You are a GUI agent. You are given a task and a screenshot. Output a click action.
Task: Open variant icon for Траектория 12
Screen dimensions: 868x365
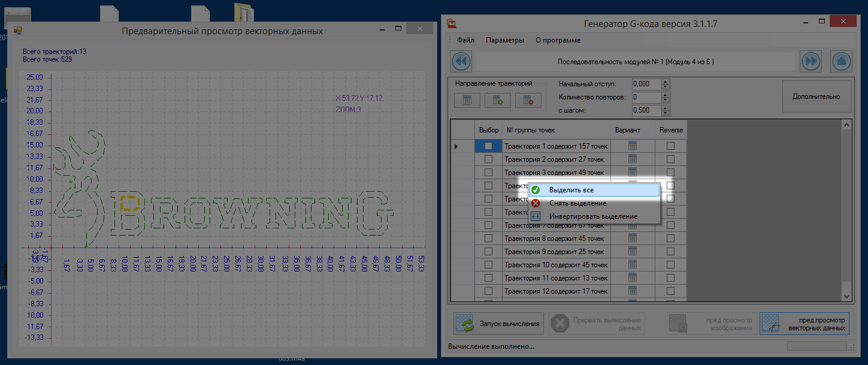click(632, 291)
